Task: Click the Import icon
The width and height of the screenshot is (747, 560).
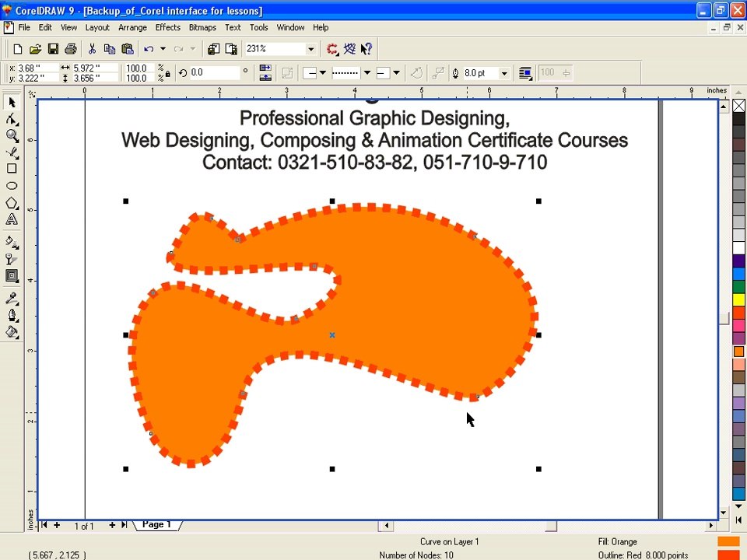Action: [213, 49]
